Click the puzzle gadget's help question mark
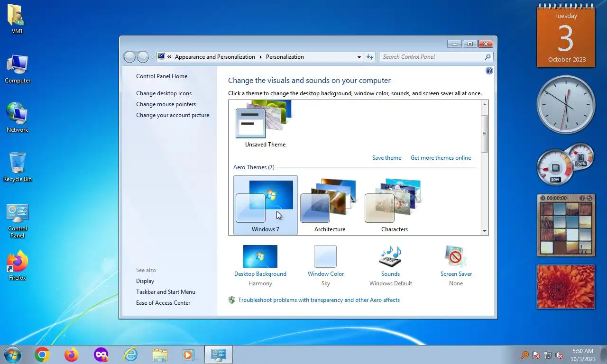The height and width of the screenshot is (364, 607). pyautogui.click(x=582, y=198)
